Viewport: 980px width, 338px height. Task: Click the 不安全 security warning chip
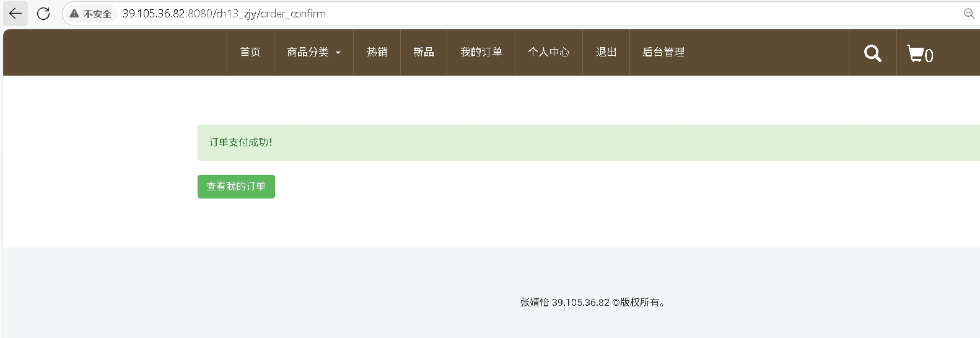[x=91, y=14]
